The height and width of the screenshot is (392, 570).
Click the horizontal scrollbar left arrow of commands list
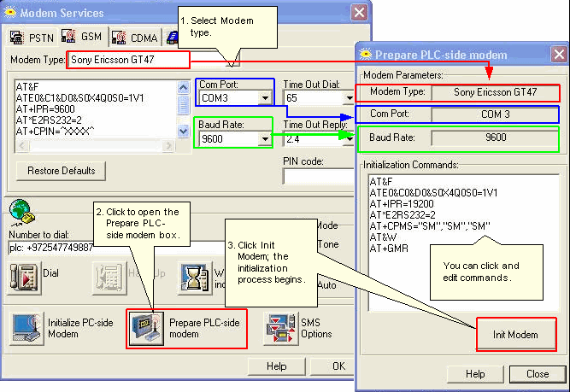pyautogui.click(x=22, y=146)
